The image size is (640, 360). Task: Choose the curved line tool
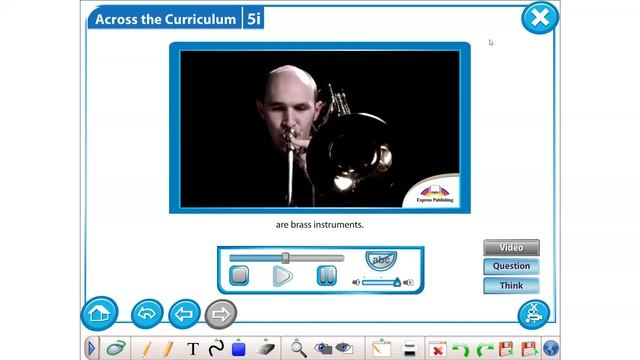click(x=216, y=349)
